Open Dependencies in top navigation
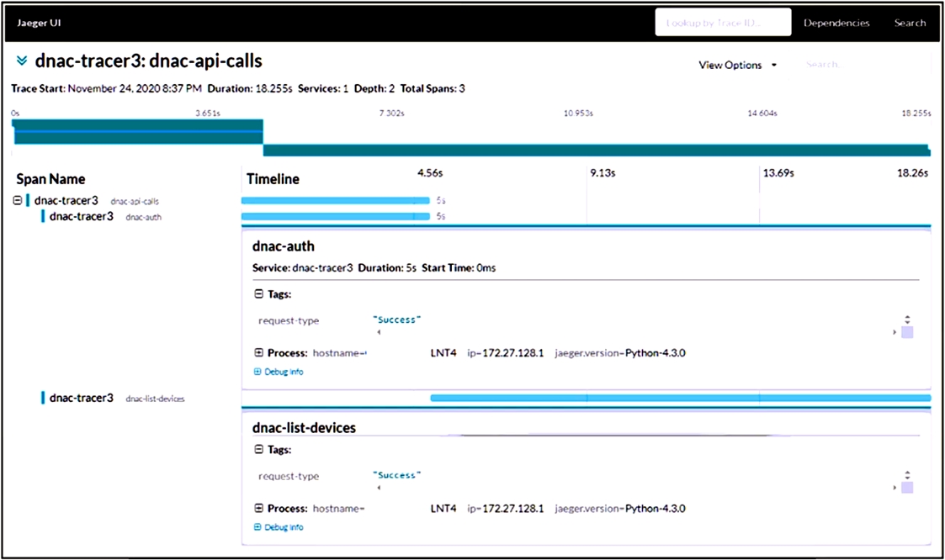 click(836, 24)
